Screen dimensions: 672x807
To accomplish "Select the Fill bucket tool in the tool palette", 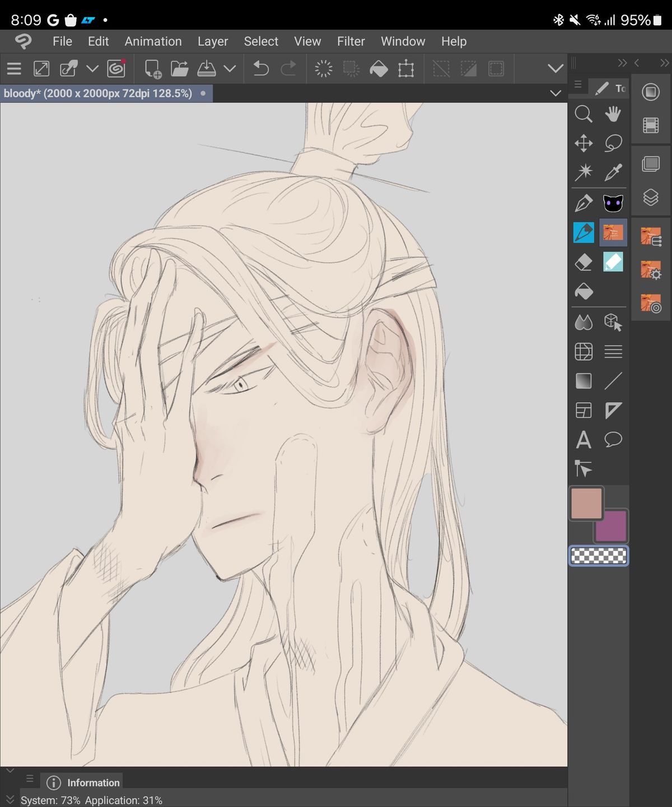I will click(584, 292).
